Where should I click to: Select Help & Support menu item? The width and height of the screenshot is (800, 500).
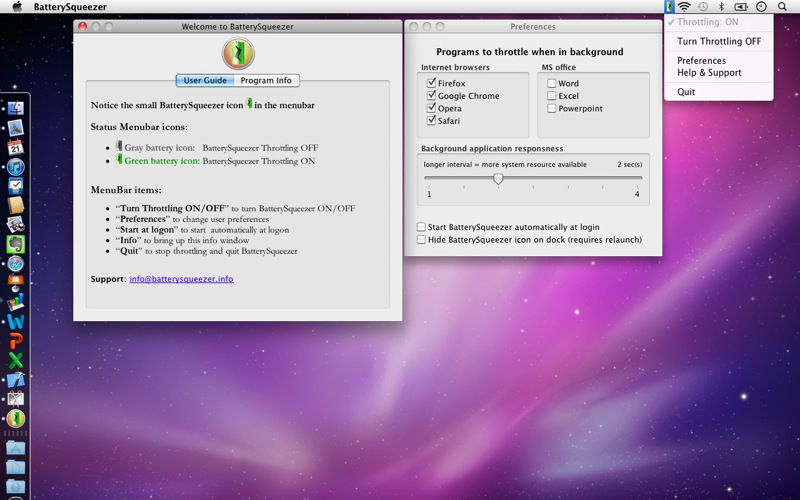pos(718,72)
